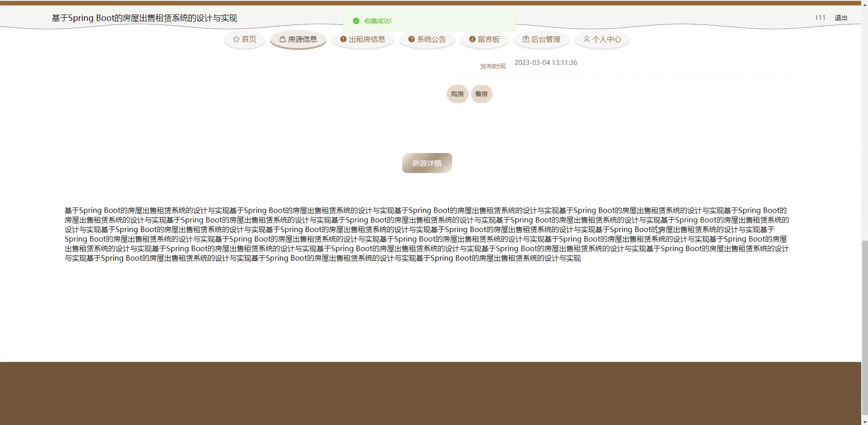Click the info icon beside 留言板

[472, 40]
